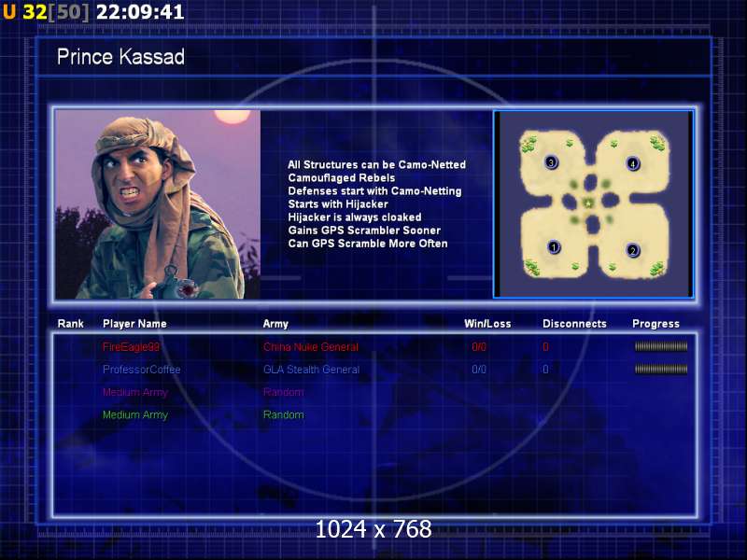Click start position 1 on the map
The height and width of the screenshot is (560, 747).
[554, 247]
